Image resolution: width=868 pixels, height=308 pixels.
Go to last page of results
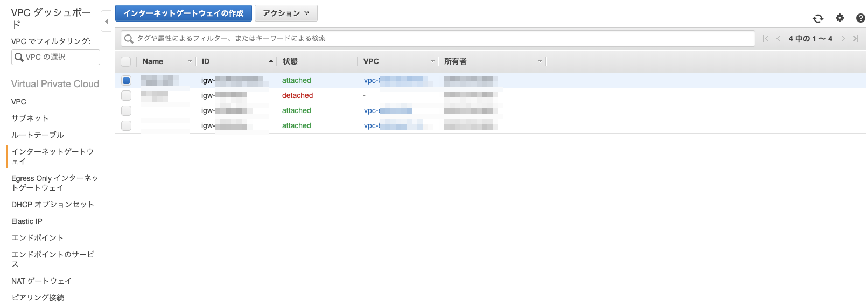point(856,39)
